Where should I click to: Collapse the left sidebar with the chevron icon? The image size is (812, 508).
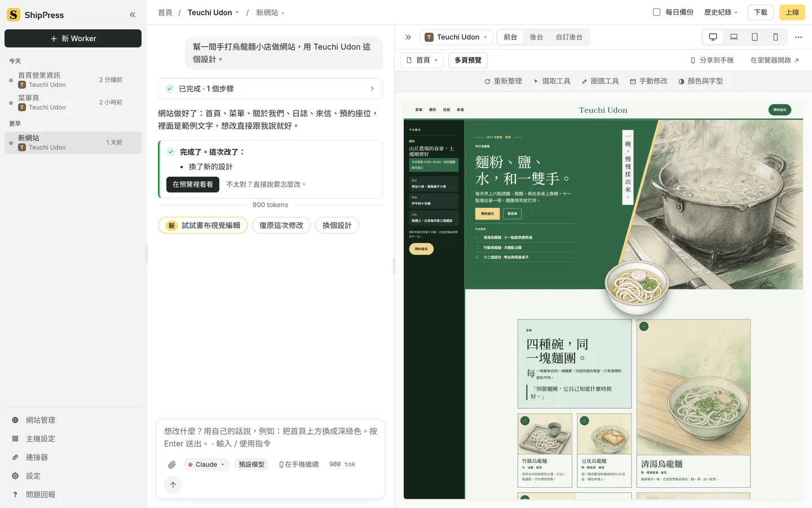tap(133, 15)
